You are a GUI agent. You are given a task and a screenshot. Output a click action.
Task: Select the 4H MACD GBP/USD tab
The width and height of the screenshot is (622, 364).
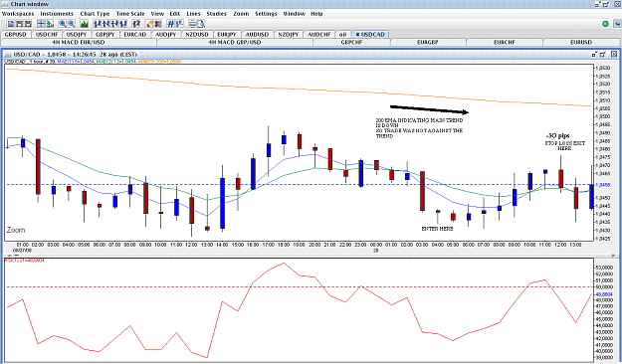pyautogui.click(x=235, y=42)
